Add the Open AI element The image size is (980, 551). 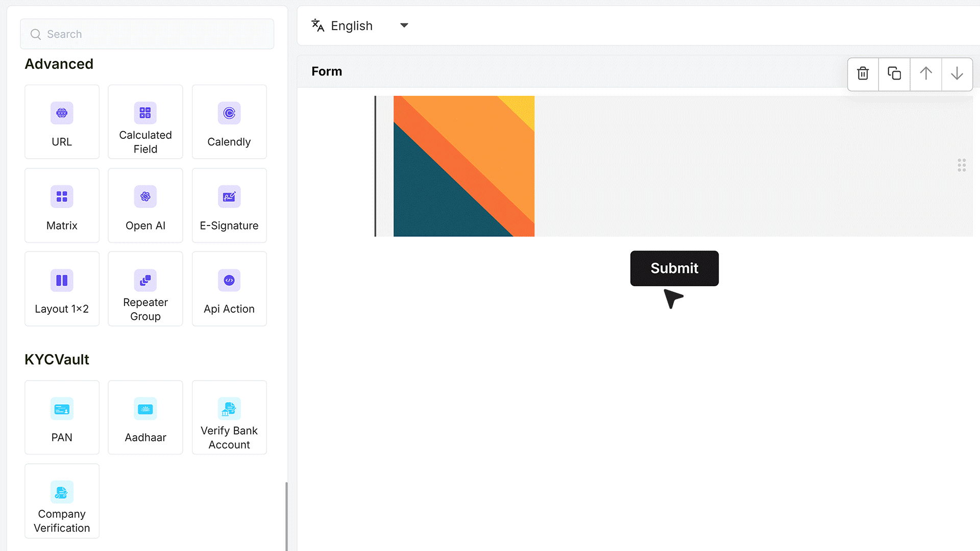click(145, 206)
